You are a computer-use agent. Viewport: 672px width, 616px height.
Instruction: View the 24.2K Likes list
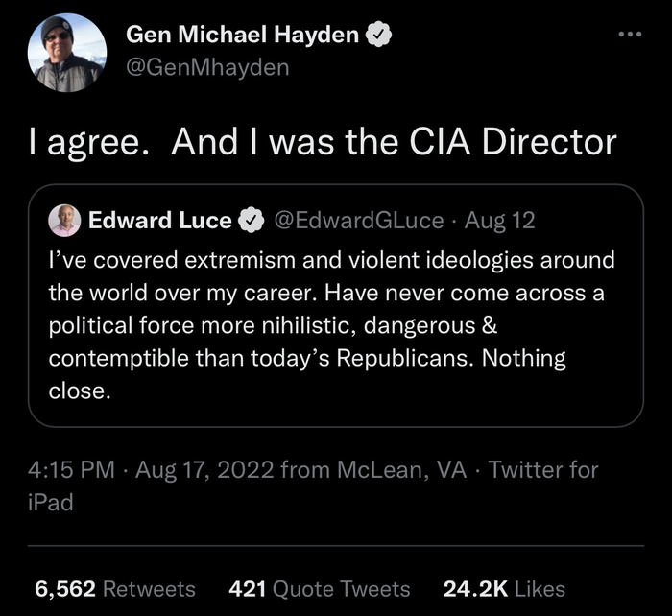504,589
